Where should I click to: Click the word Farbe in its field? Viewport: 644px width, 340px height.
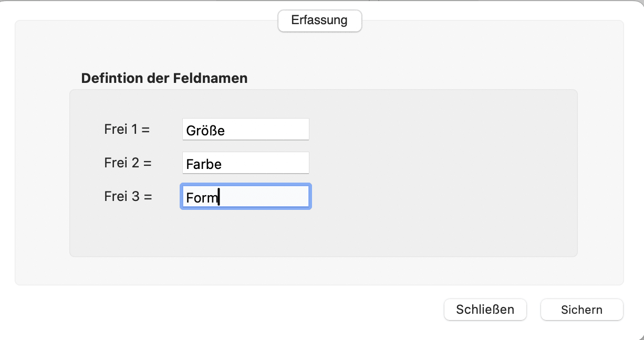204,164
